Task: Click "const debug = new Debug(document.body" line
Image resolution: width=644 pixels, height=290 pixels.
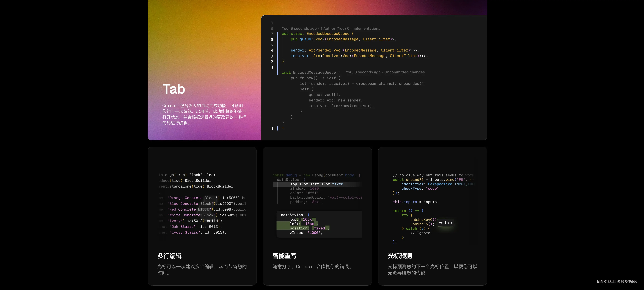Action: [317, 175]
